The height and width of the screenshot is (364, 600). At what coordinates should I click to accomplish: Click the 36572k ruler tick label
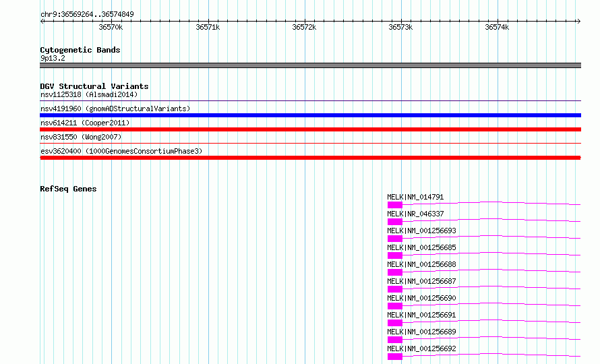[304, 27]
